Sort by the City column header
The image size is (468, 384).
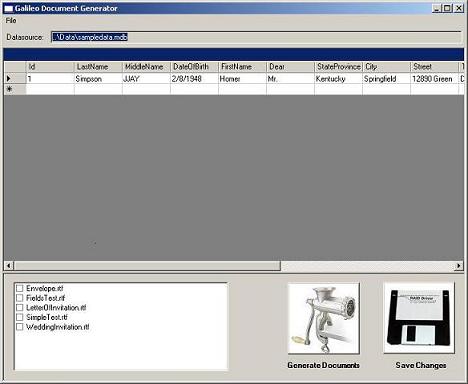(386, 67)
